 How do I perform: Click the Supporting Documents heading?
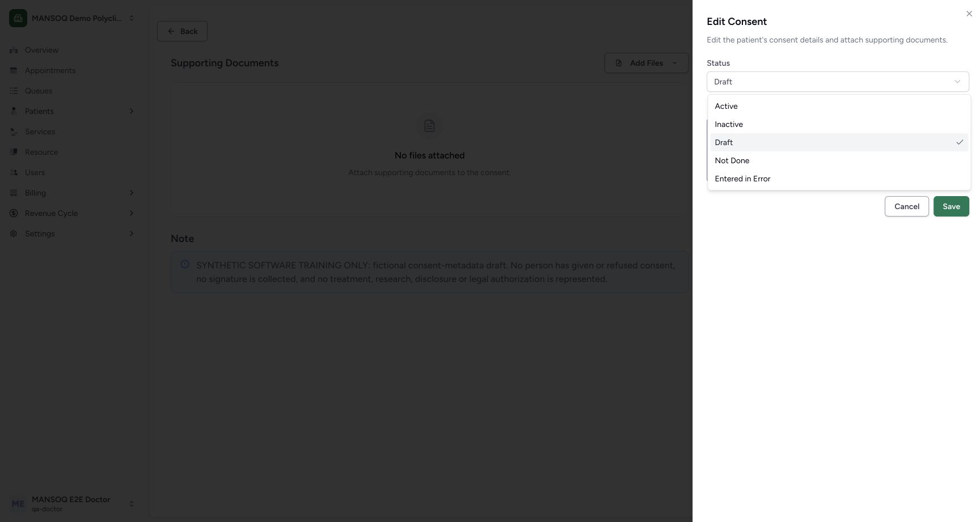click(225, 63)
